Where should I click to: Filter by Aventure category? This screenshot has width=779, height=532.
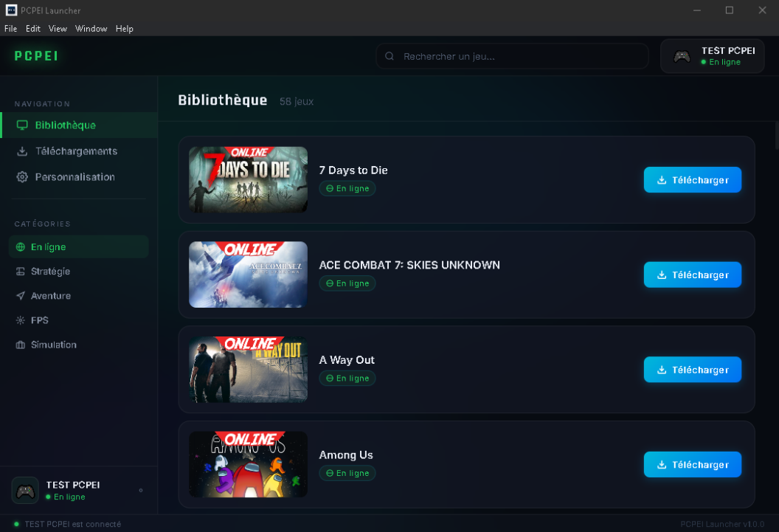click(x=78, y=296)
